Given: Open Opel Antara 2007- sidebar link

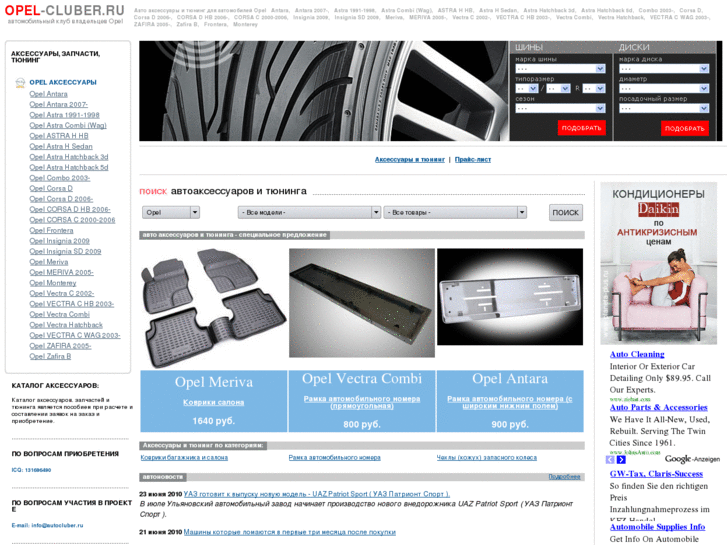Looking at the screenshot, I should tap(58, 104).
